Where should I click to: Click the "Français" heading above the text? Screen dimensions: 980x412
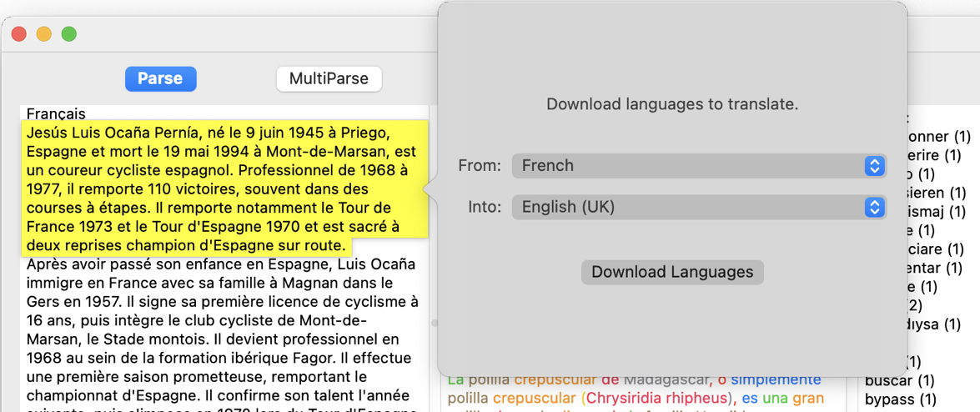(x=56, y=113)
